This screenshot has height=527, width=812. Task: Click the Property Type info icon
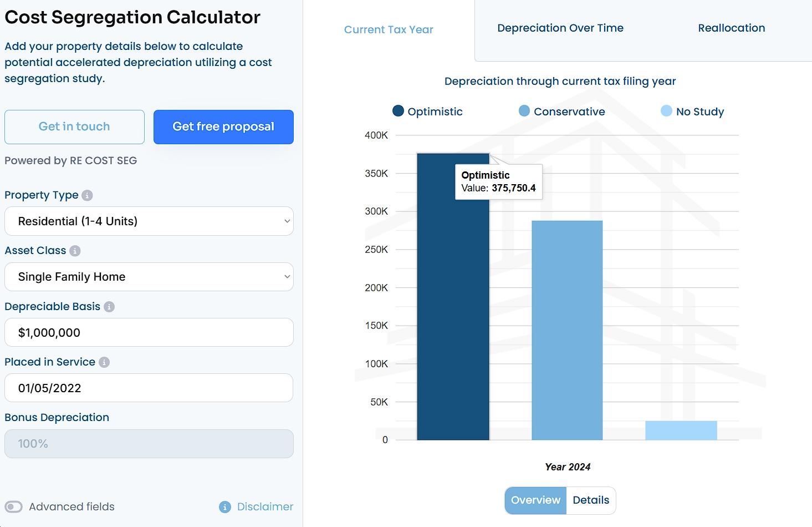click(x=87, y=195)
